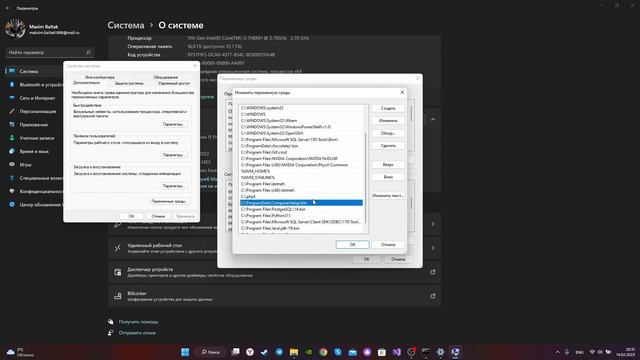Switch to Имя компьютера tab

click(100, 77)
